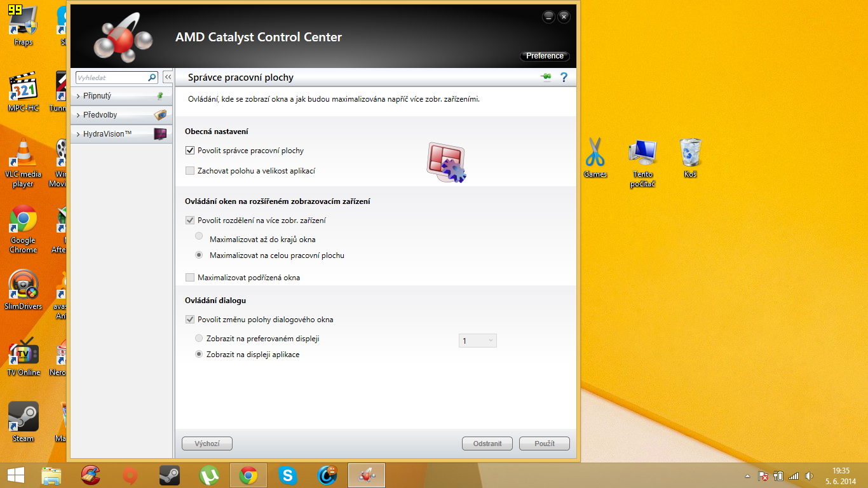868x488 pixels.
Task: Minimize the AMD Catalyst Control Center window
Action: tap(548, 17)
